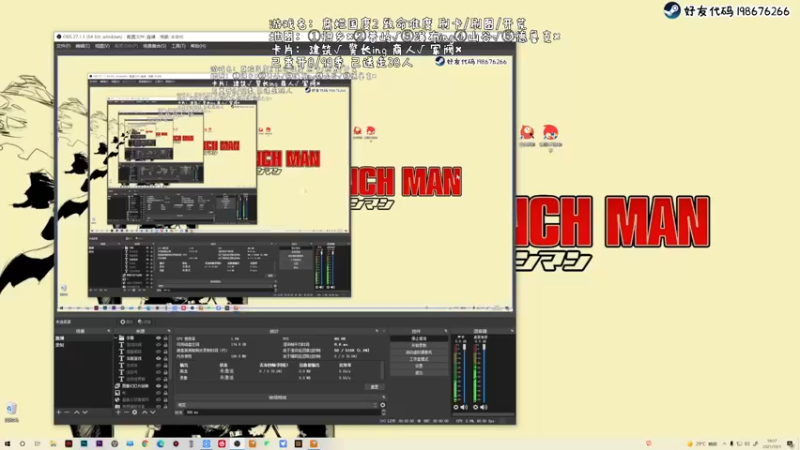
Task: Add a new source with the plus icon
Action: (x=118, y=412)
